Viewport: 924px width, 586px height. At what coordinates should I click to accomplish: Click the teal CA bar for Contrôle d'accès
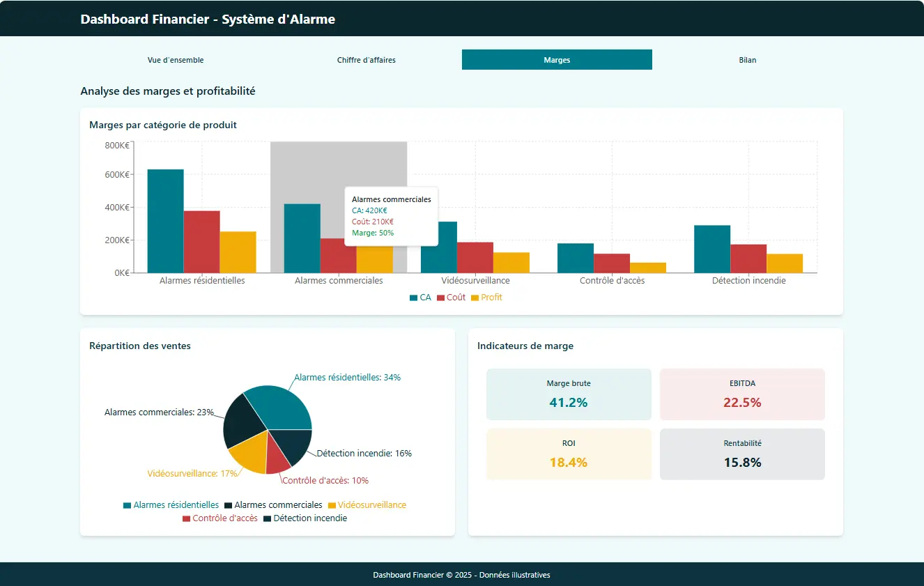click(x=576, y=258)
